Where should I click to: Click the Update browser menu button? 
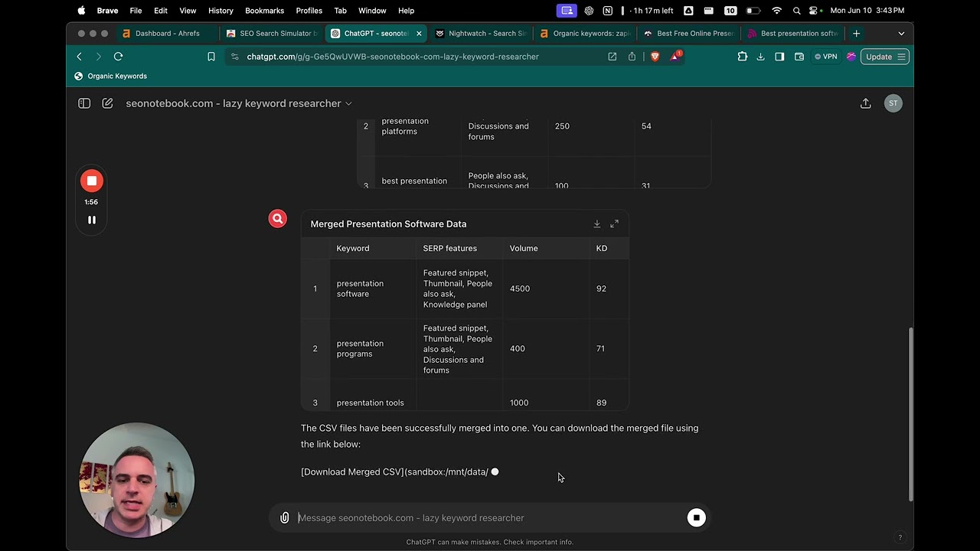(x=885, y=57)
